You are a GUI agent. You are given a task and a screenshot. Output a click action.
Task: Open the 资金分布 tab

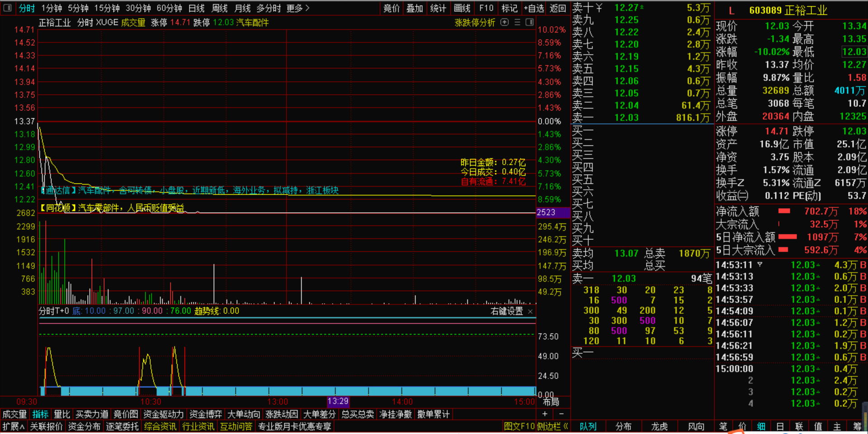(x=84, y=426)
